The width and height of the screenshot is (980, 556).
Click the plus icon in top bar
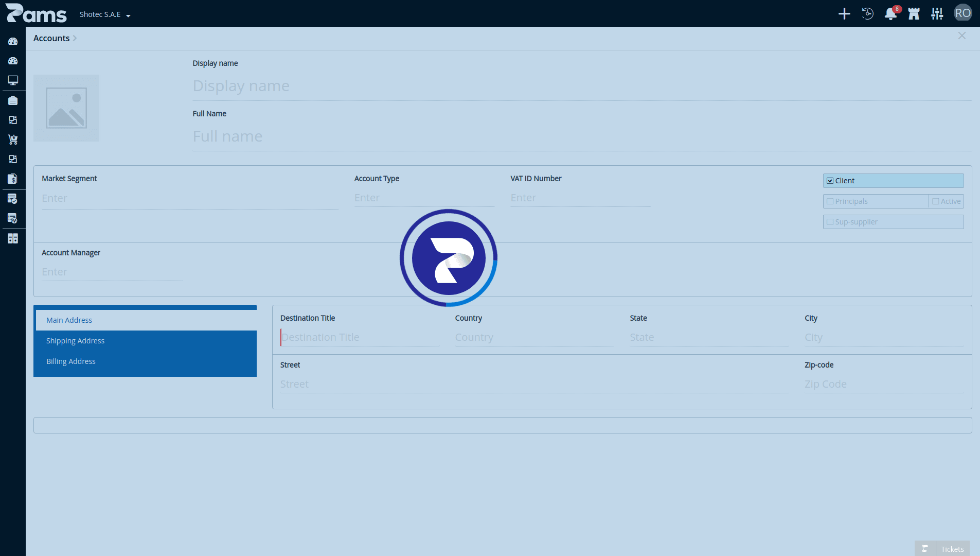pos(844,14)
